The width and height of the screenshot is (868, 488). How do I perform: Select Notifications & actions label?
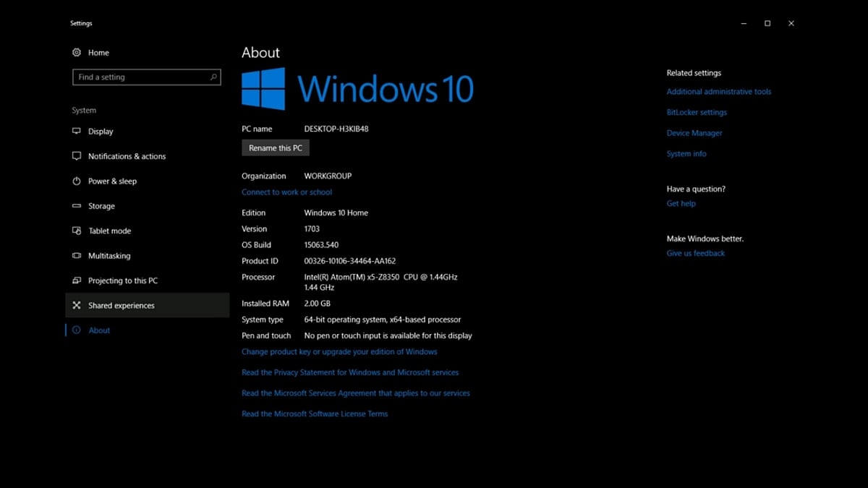coord(127,156)
